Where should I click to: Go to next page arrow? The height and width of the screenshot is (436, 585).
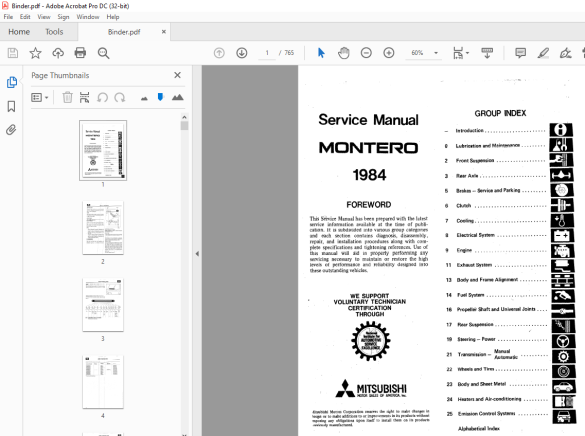[x=242, y=53]
